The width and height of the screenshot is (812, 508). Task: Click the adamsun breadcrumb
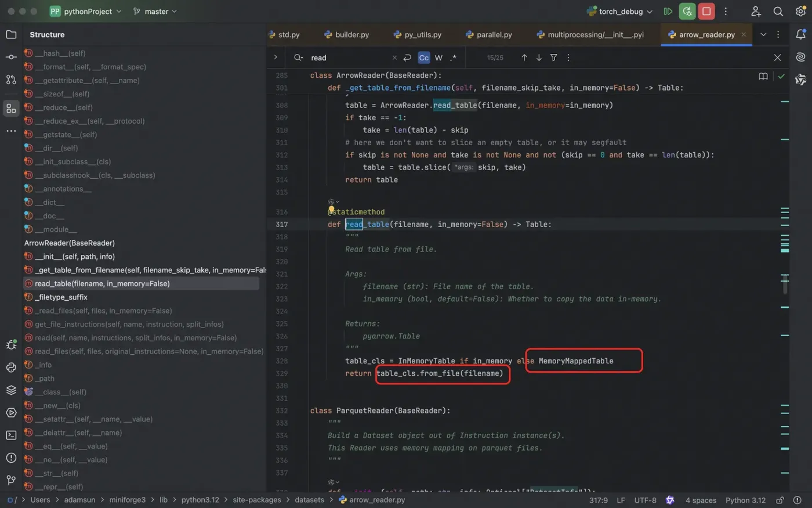(x=79, y=500)
